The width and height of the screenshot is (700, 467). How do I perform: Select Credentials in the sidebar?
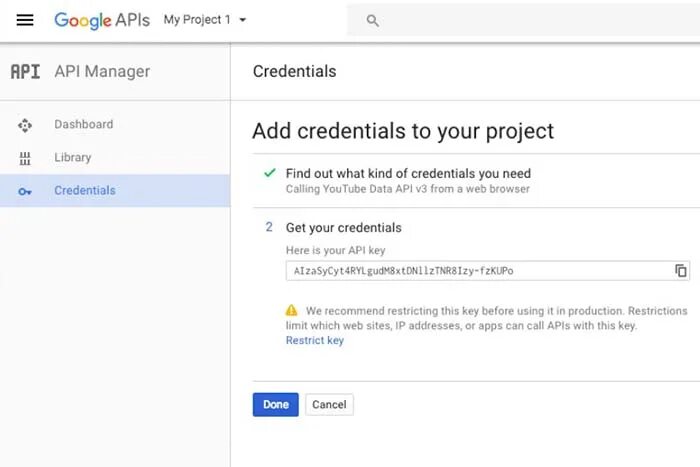84,191
